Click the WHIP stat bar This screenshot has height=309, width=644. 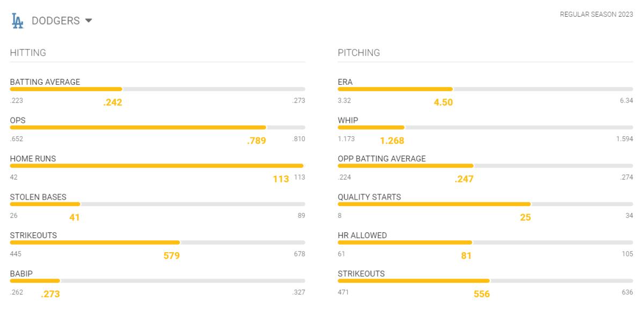point(485,128)
